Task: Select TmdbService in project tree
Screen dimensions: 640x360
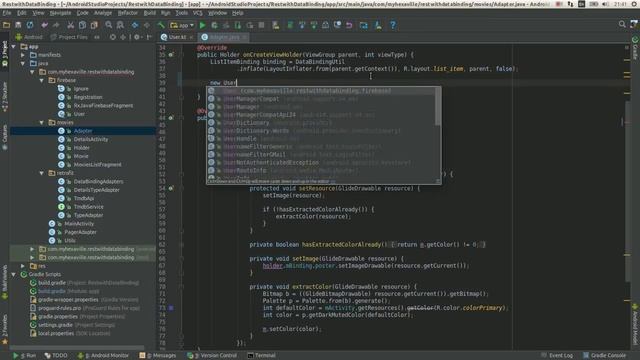Action: (x=89, y=207)
